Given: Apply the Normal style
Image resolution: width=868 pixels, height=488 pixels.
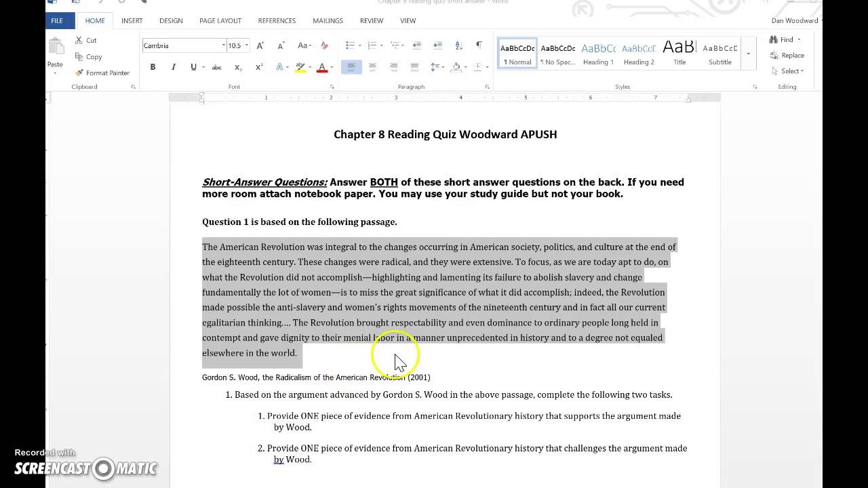Looking at the screenshot, I should [x=517, y=54].
